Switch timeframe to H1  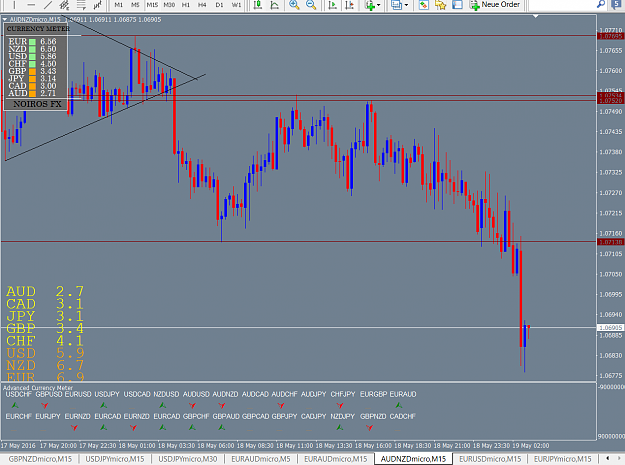186,5
